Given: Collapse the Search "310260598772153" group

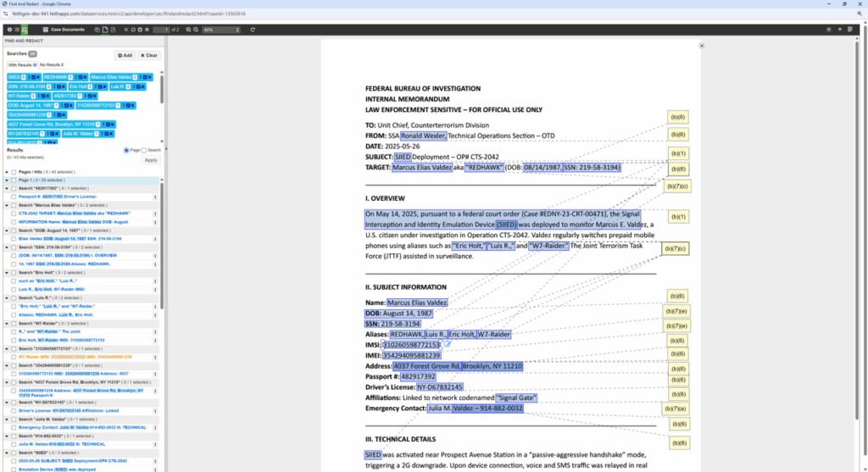Looking at the screenshot, I should (7, 349).
